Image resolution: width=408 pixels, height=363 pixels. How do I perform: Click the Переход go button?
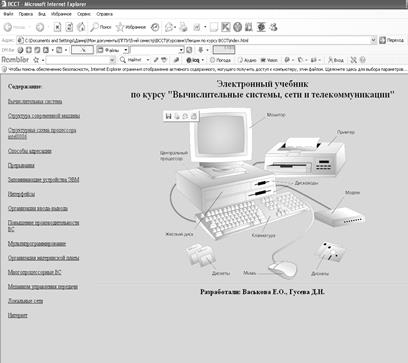click(392, 40)
